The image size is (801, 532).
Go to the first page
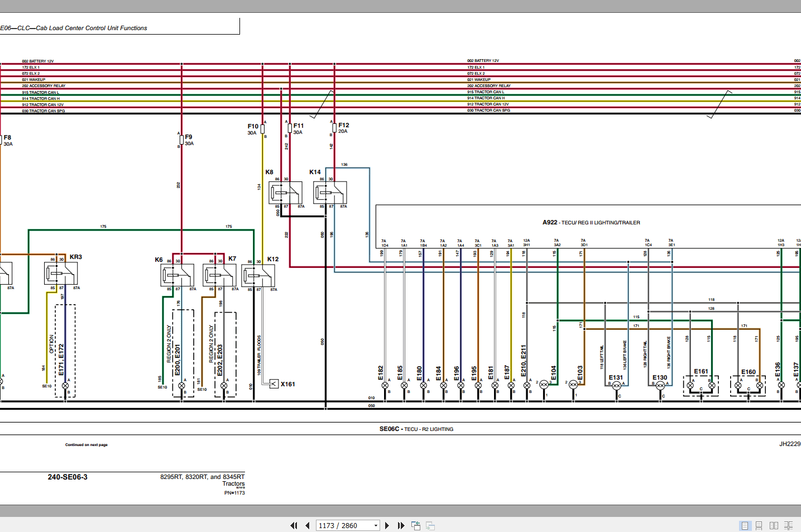point(294,525)
